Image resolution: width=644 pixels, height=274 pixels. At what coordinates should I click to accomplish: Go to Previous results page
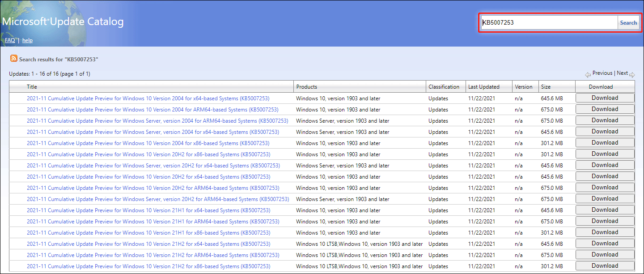602,73
